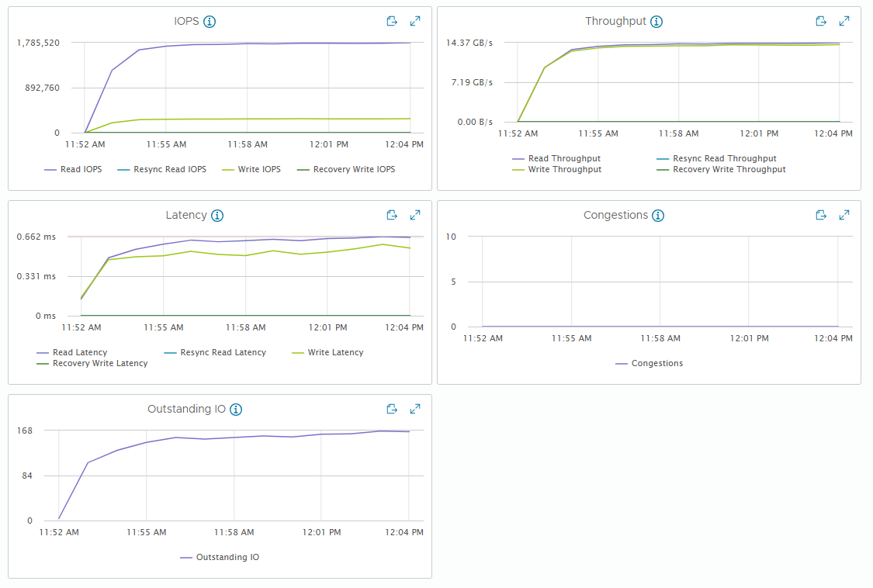This screenshot has width=873, height=588.
Task: Export the Outstanding IO chart
Action: [x=392, y=409]
